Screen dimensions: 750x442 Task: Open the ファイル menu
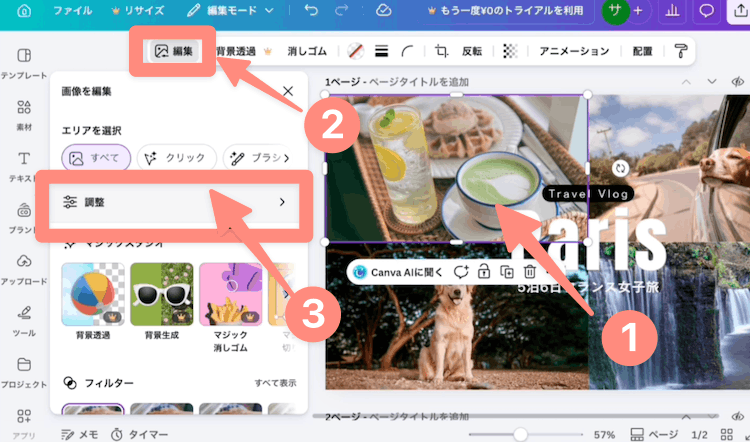(72, 11)
